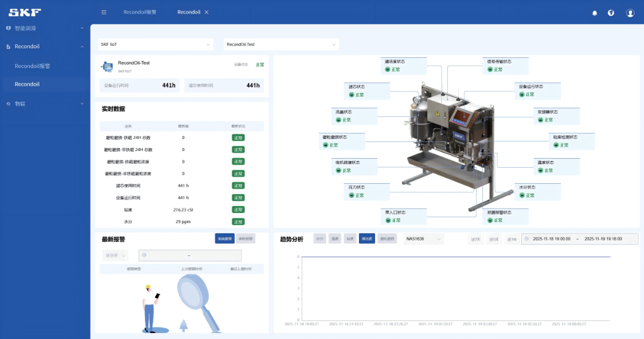
Task: Select the 水分 trend metric
Action: point(320,239)
